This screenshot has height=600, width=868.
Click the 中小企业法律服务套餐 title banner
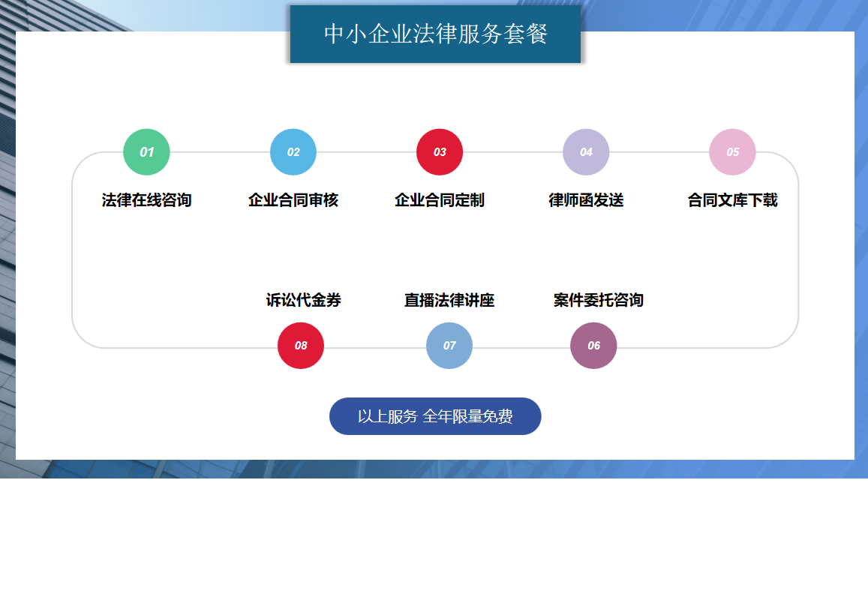435,34
